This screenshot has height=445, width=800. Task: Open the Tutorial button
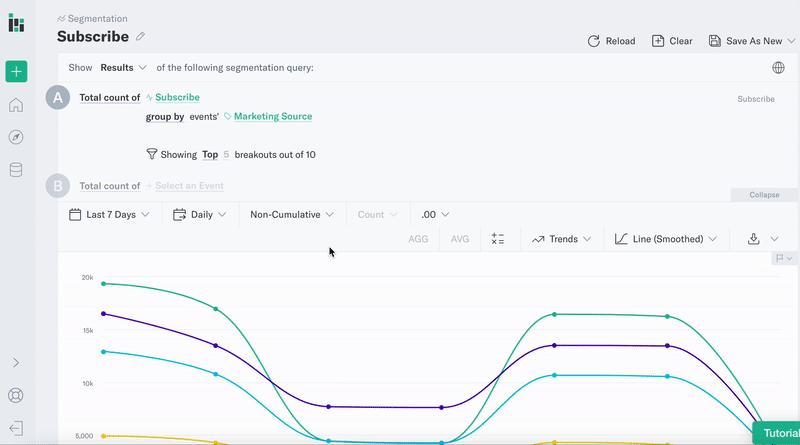[x=777, y=433]
